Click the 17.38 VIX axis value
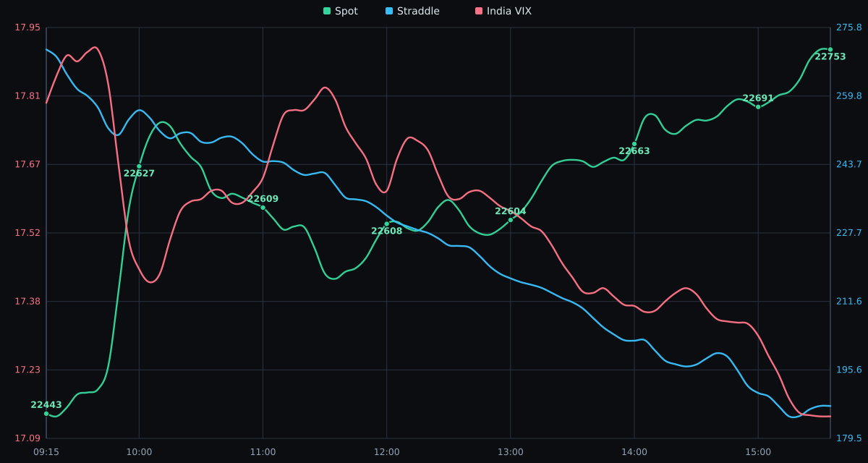The height and width of the screenshot is (463, 868). click(27, 301)
